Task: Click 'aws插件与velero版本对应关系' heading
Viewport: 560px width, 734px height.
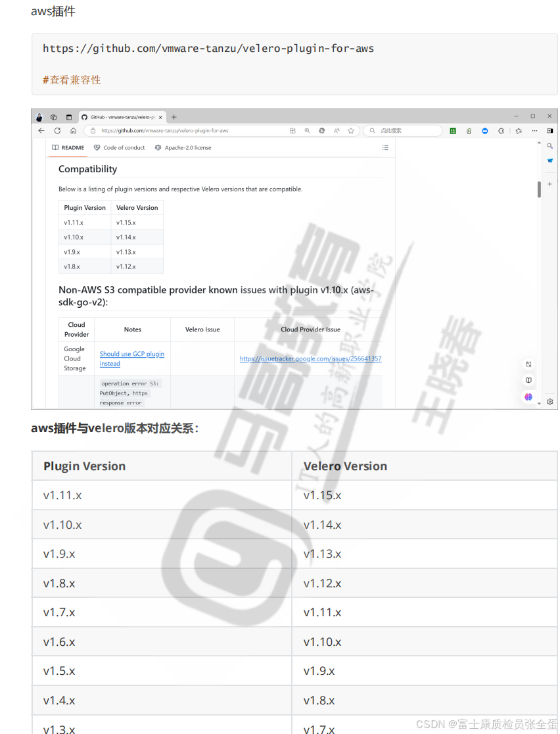Action: [x=114, y=428]
